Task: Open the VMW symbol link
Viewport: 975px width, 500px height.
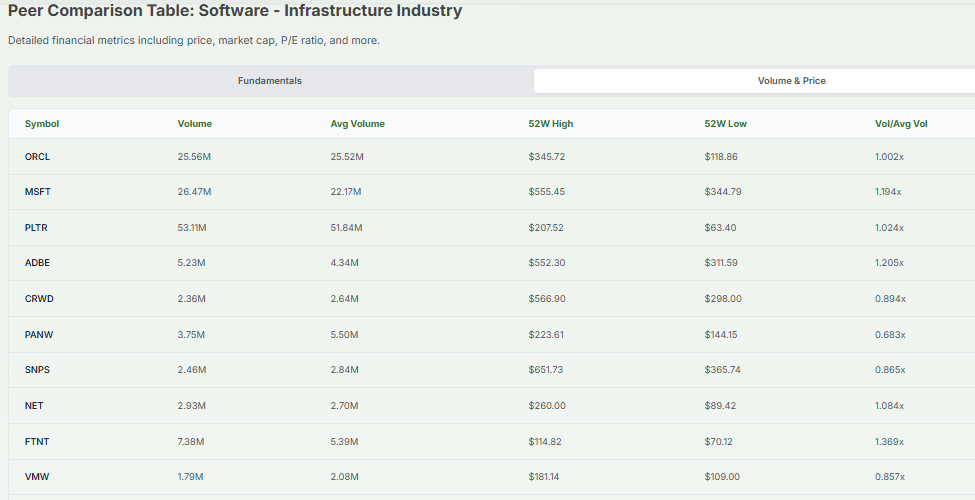Action: 37,477
